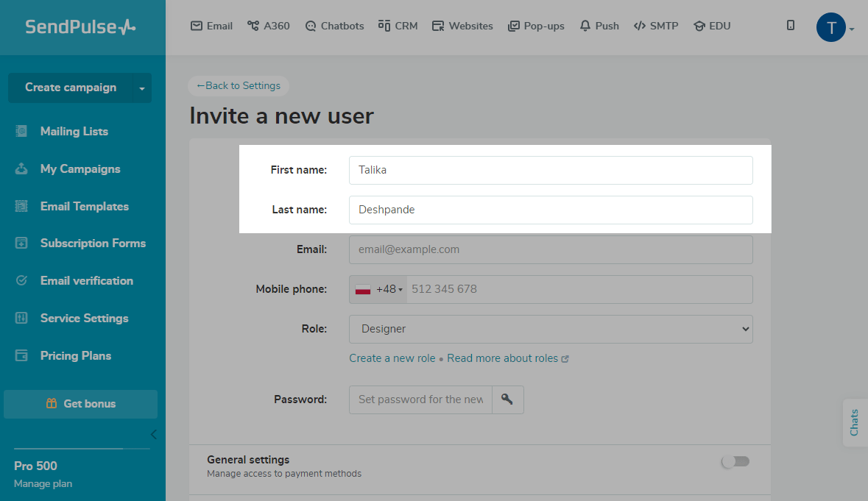Enable the General settings toggle

(x=735, y=461)
